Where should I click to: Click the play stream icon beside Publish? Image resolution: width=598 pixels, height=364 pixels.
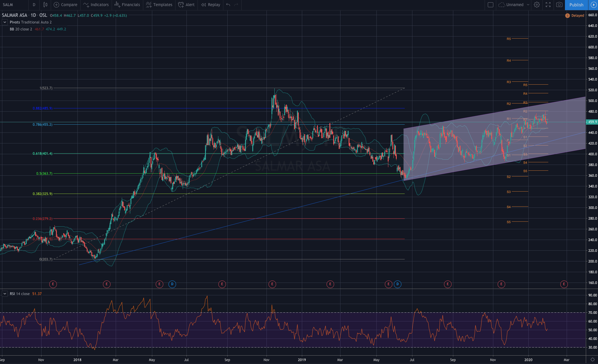pyautogui.click(x=594, y=5)
